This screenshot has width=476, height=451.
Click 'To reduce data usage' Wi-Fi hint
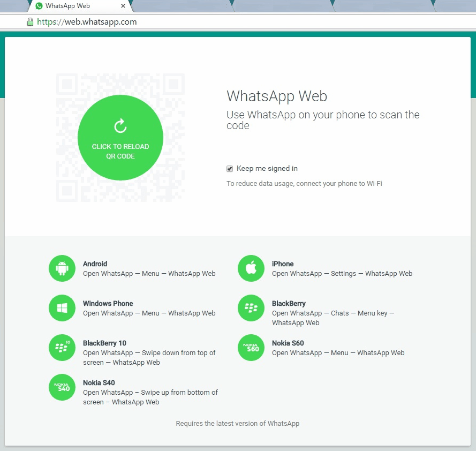pyautogui.click(x=304, y=183)
